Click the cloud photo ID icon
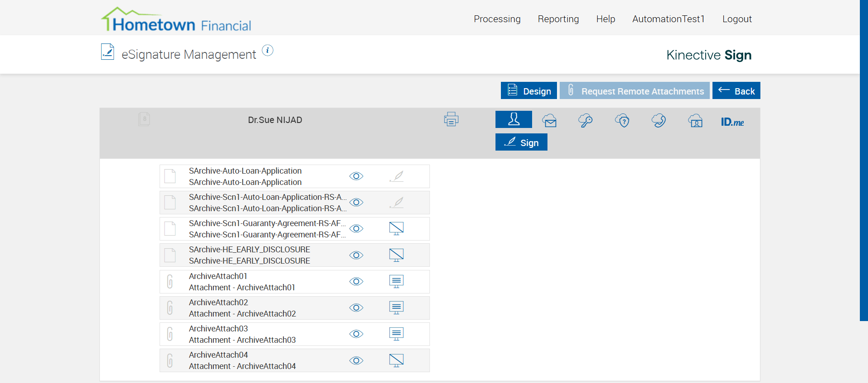Image resolution: width=868 pixels, height=383 pixels. pyautogui.click(x=695, y=121)
